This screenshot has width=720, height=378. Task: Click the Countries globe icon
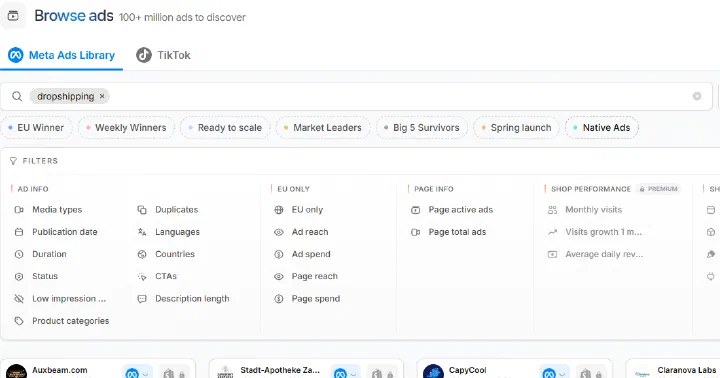click(x=142, y=254)
